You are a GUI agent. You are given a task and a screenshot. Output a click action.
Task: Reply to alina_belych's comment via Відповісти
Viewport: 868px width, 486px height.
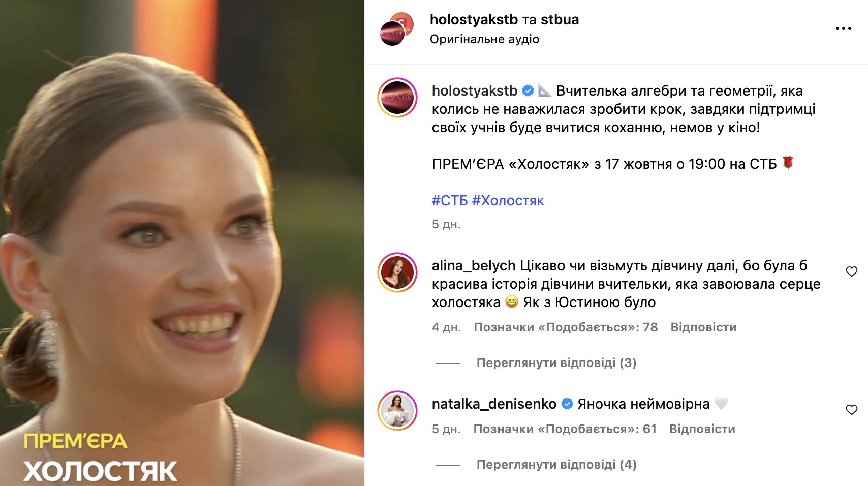pos(703,327)
